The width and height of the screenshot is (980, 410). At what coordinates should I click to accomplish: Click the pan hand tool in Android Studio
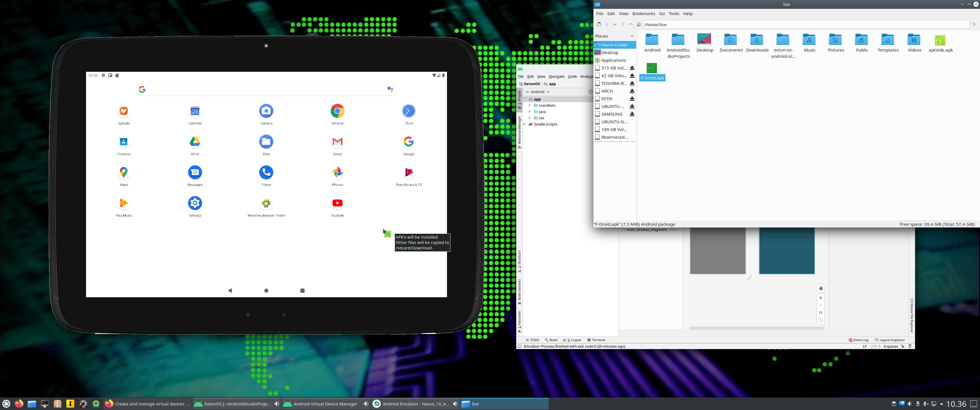tap(820, 288)
